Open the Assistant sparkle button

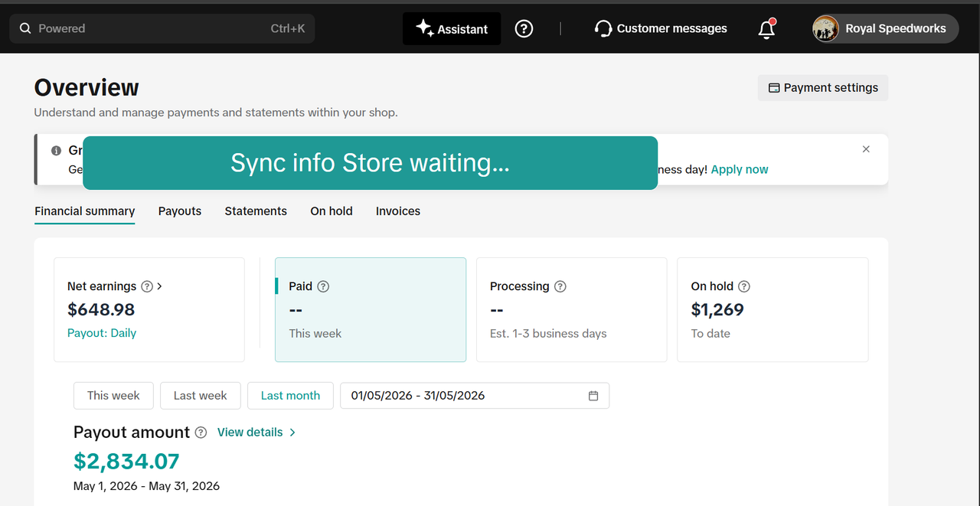click(452, 28)
